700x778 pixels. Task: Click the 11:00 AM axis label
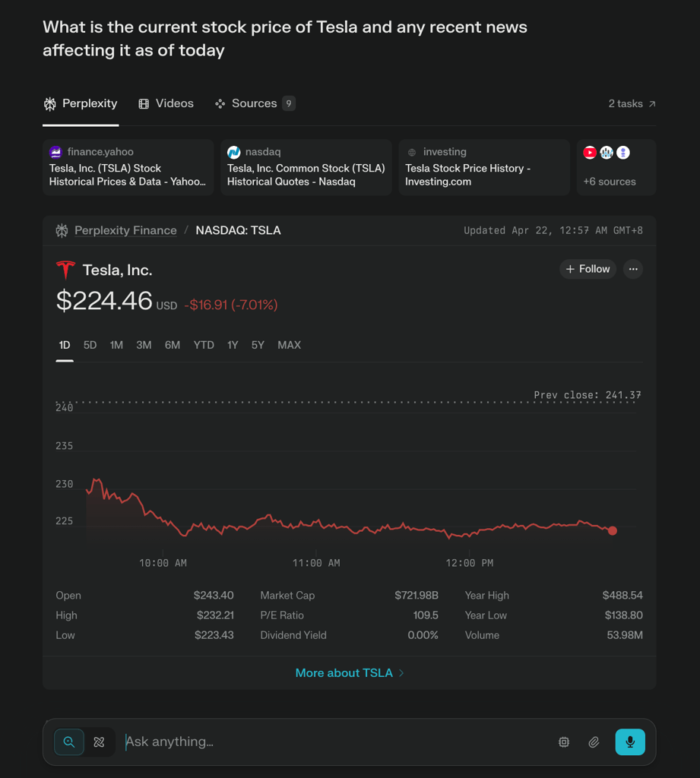(x=316, y=563)
